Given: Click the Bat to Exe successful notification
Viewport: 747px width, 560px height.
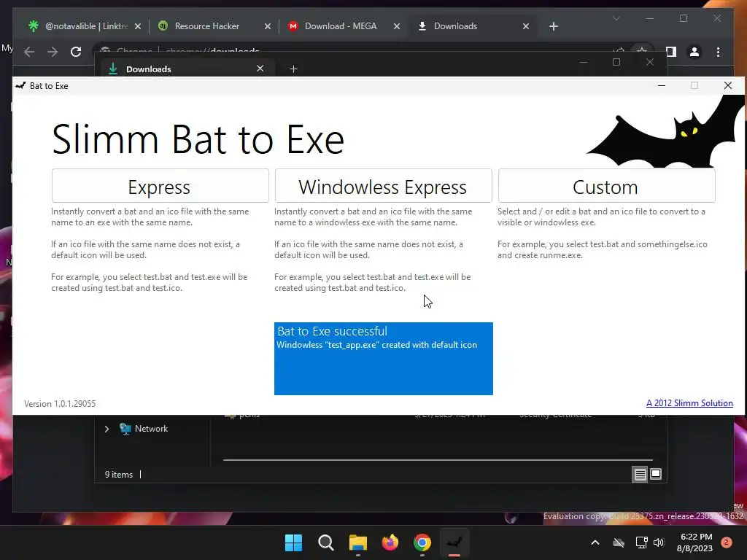Looking at the screenshot, I should point(384,359).
